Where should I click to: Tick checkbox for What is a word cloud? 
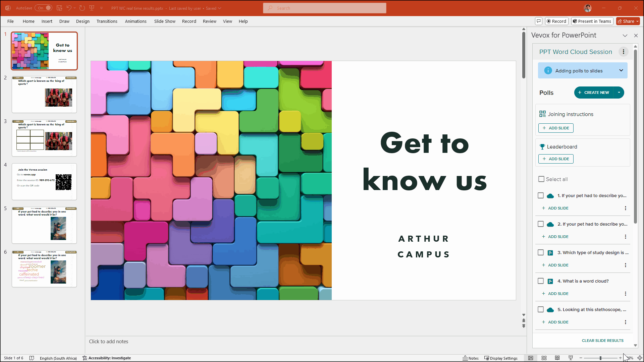click(541, 281)
